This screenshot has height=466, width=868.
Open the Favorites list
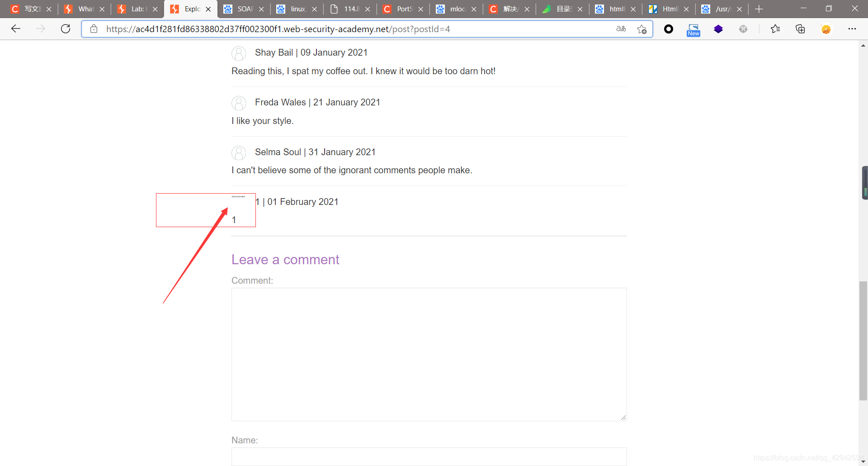click(x=775, y=29)
